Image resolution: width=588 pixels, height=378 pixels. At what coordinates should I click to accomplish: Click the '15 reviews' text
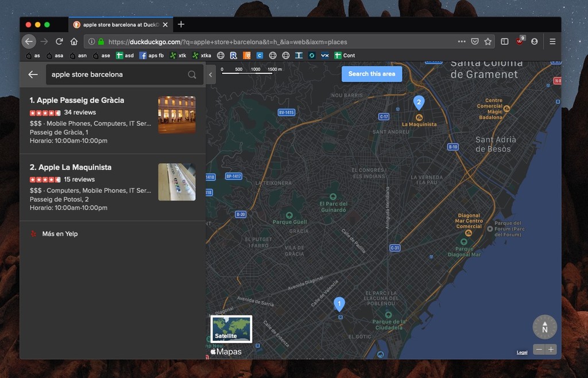click(79, 179)
